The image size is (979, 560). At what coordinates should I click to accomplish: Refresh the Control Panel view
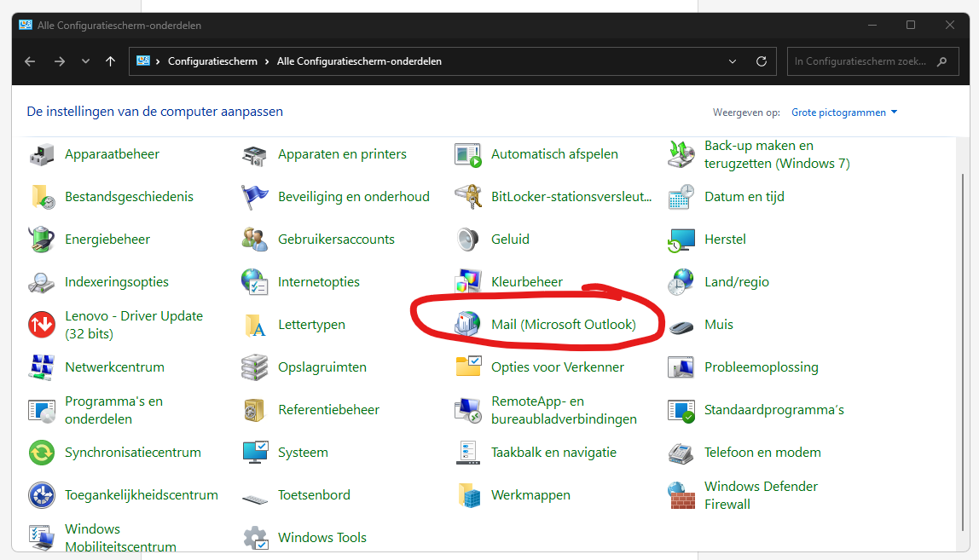(x=762, y=61)
